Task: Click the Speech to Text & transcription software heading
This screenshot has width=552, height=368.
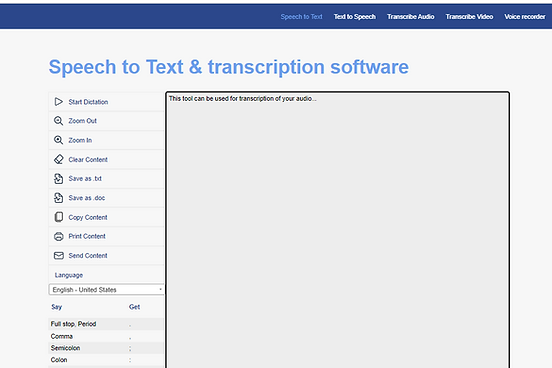Action: pyautogui.click(x=229, y=67)
